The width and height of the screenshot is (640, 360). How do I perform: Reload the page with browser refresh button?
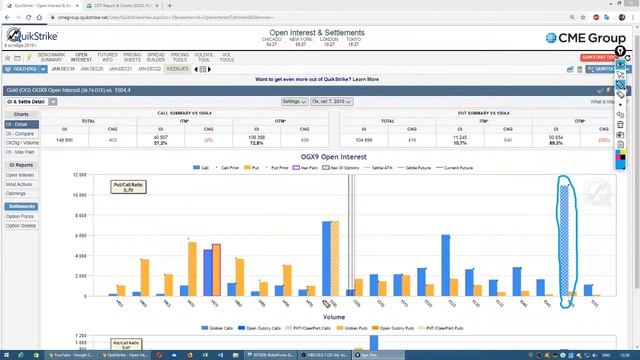pyautogui.click(x=29, y=18)
